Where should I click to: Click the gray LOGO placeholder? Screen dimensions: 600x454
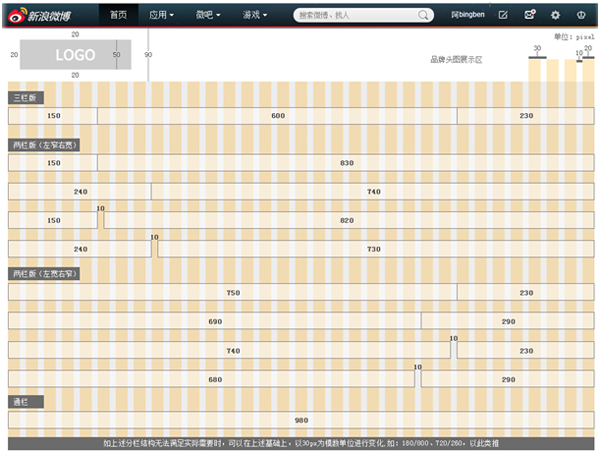point(75,55)
